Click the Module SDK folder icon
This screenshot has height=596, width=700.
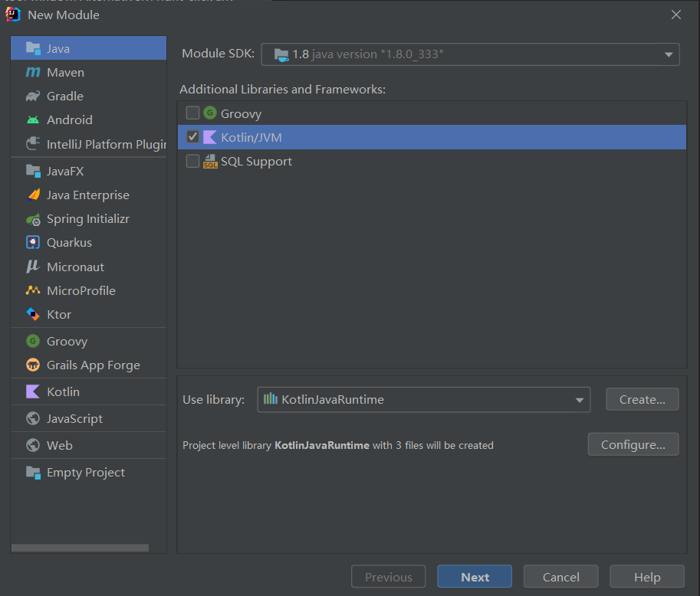click(281, 55)
